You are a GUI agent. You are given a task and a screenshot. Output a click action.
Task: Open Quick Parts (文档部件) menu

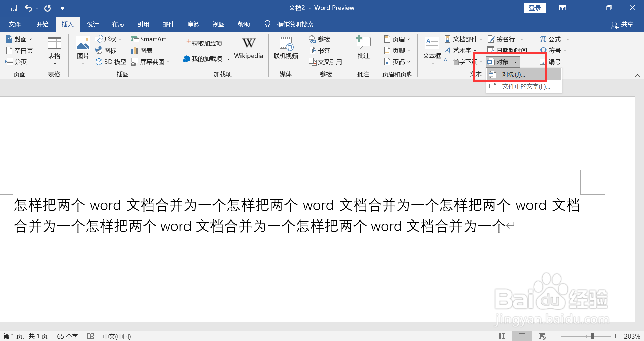pyautogui.click(x=464, y=39)
